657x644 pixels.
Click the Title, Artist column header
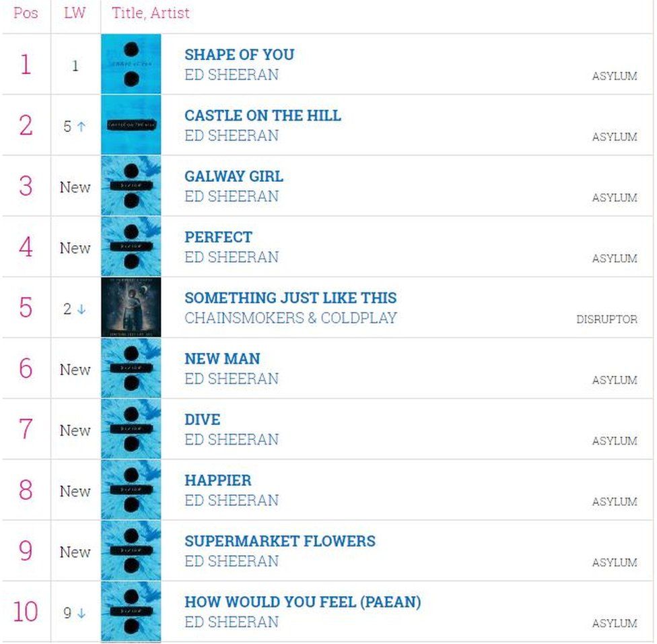(x=150, y=13)
